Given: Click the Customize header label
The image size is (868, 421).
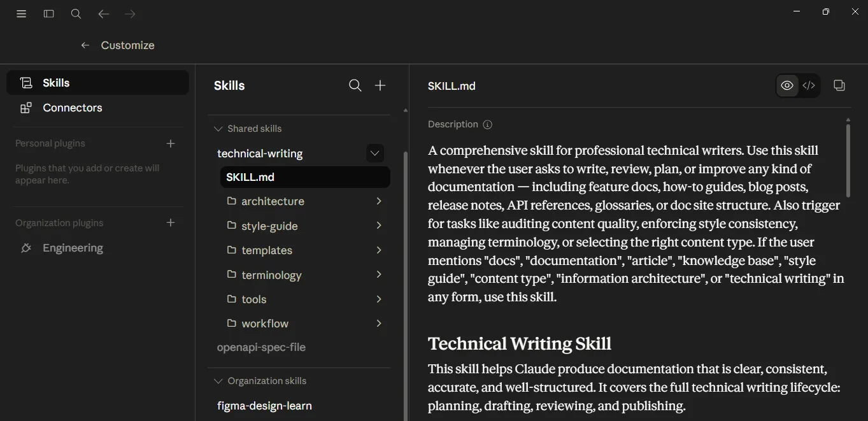Looking at the screenshot, I should click(x=127, y=45).
